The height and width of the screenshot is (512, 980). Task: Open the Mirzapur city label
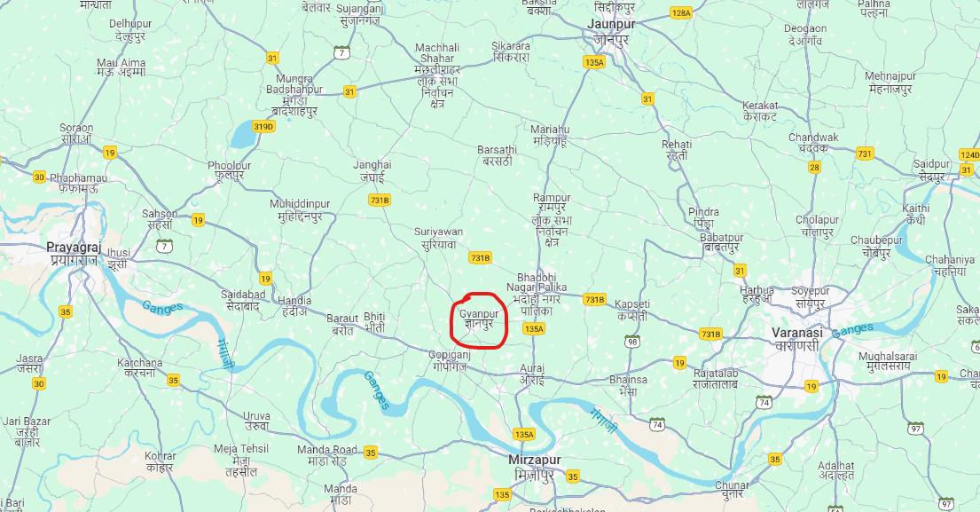pyautogui.click(x=535, y=468)
